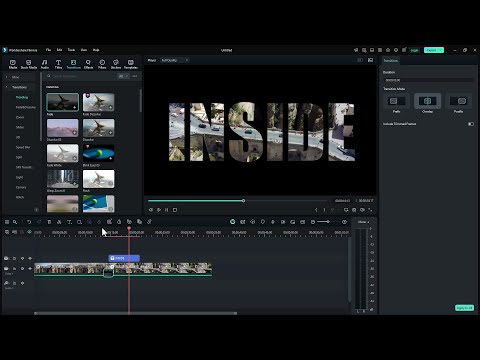Open the All filter dropdown beside search
The image size is (480, 360).
pyautogui.click(x=123, y=76)
